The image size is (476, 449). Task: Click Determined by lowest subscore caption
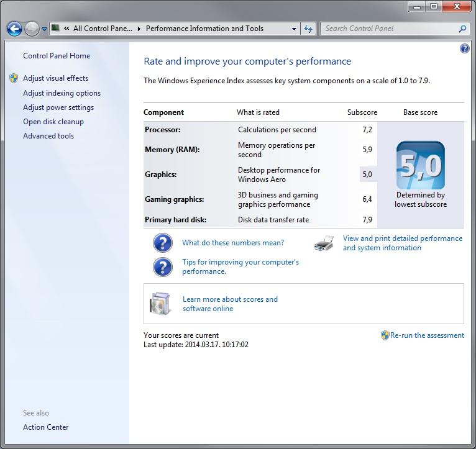[421, 199]
